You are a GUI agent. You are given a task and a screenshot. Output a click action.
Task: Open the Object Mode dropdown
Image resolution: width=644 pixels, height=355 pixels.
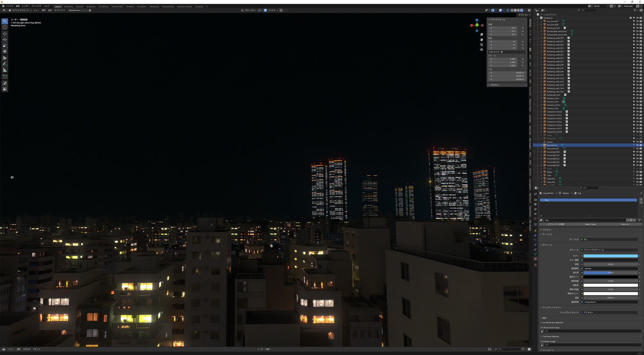pyautogui.click(x=20, y=10)
